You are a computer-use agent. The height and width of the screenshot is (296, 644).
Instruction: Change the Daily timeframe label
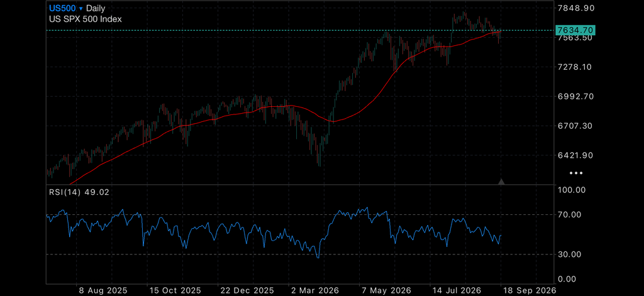point(96,8)
